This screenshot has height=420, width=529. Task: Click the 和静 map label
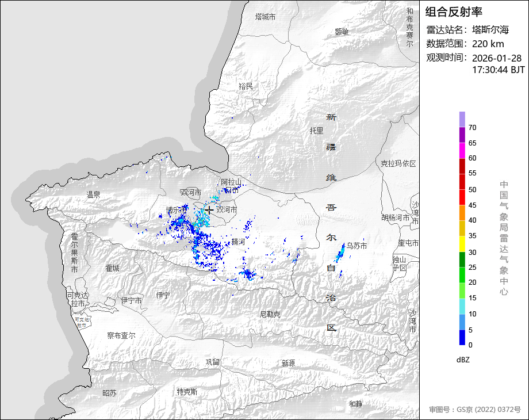[355, 404]
